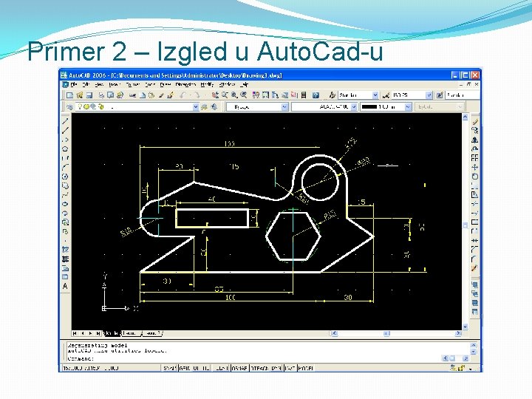Open the Layer Properties Manager icon
Image resolution: width=532 pixels, height=399 pixels.
(70, 107)
